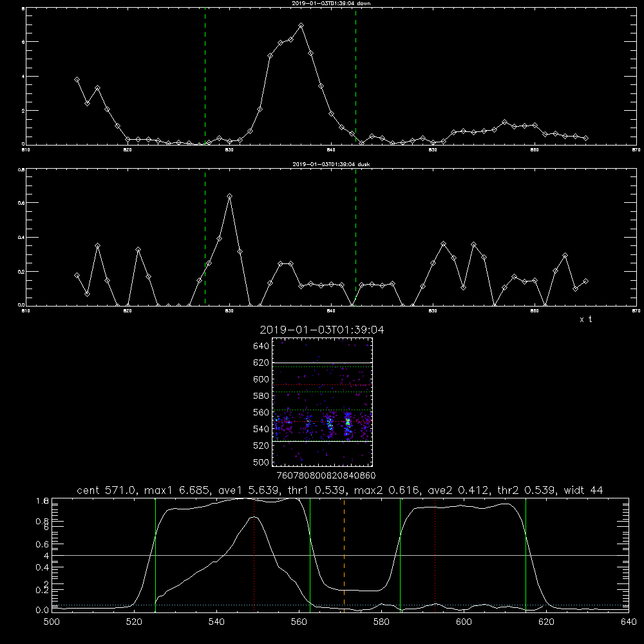This screenshot has width=644, height=644.
Task: Click the first diamond marker of the dusk curve
Action: pyautogui.click(x=77, y=275)
